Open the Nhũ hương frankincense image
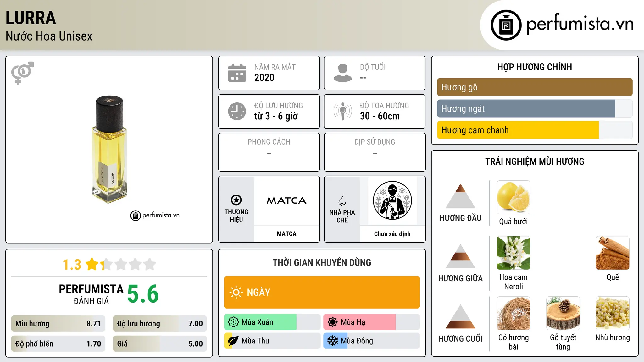Image resolution: width=644 pixels, height=362 pixels. click(x=613, y=313)
